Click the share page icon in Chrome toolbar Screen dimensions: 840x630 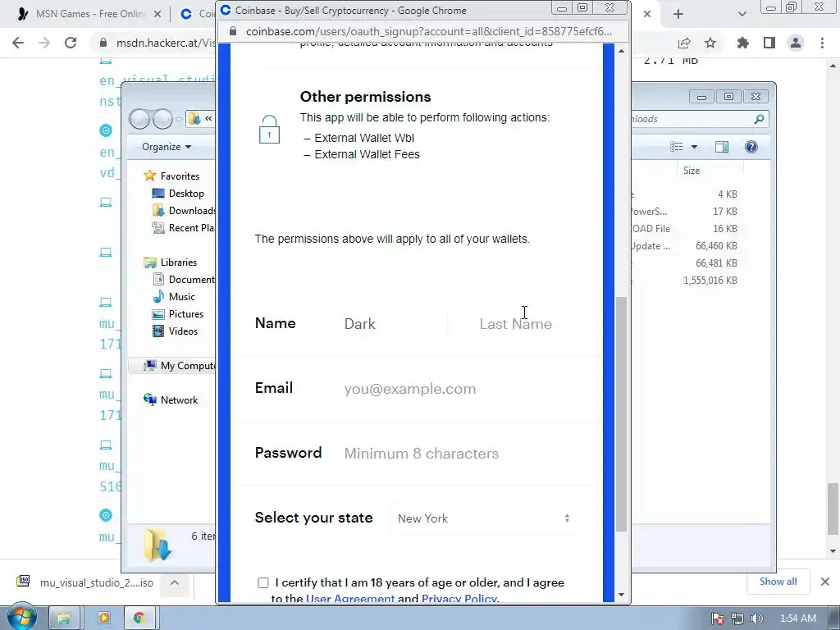[684, 43]
